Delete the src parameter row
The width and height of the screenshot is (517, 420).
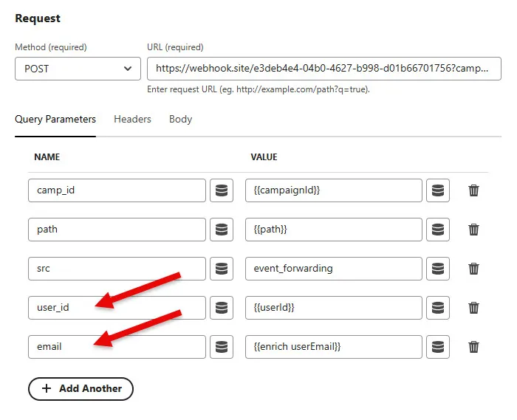[474, 269]
